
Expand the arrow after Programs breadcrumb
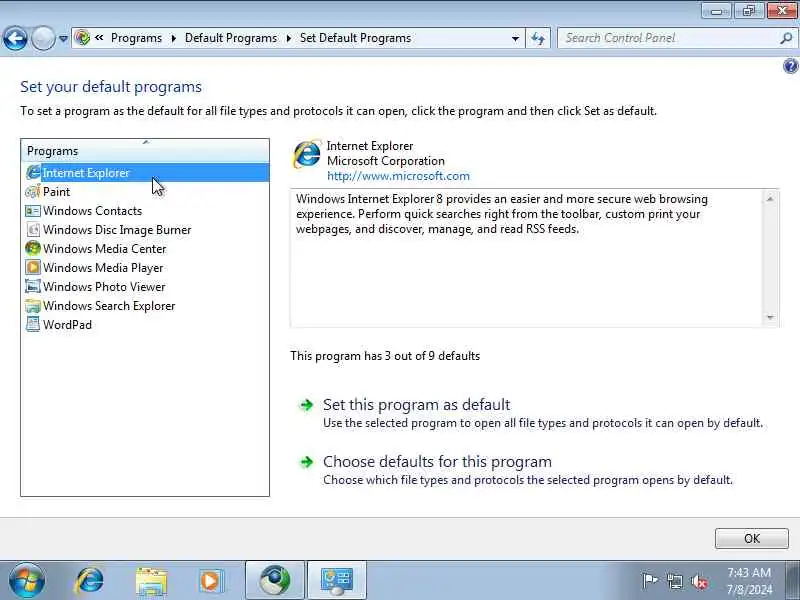click(x=173, y=38)
